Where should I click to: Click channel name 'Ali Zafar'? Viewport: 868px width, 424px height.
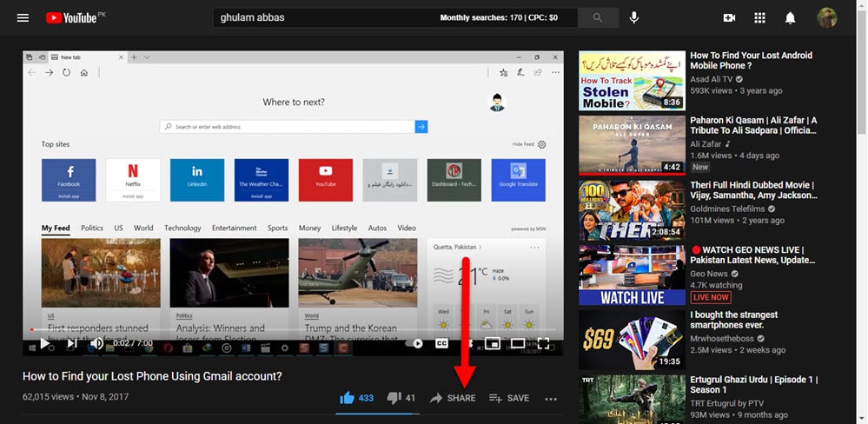(x=706, y=144)
